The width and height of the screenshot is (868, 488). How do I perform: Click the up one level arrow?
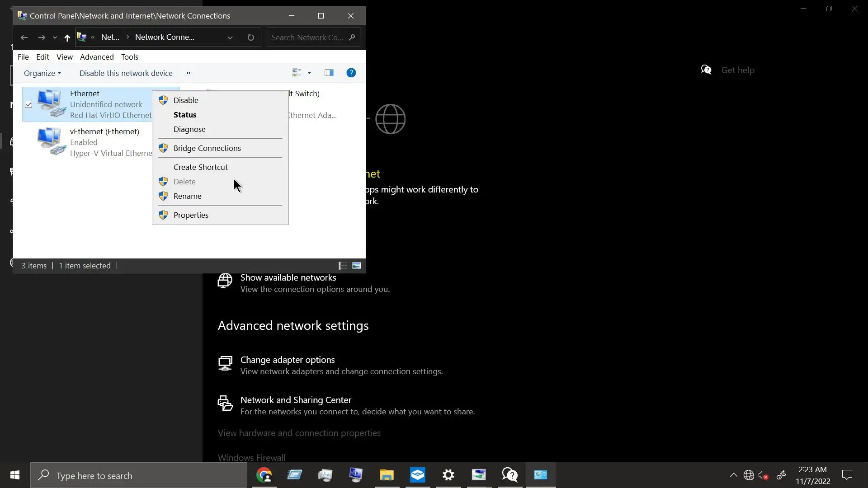(67, 38)
